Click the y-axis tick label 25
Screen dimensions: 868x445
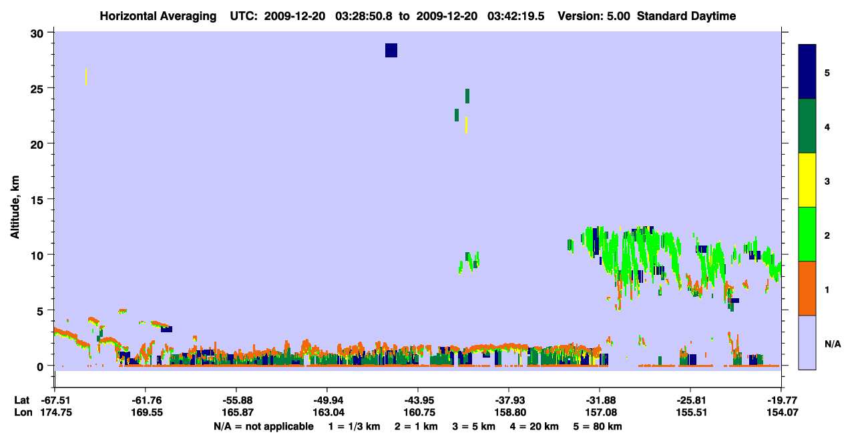[38, 88]
